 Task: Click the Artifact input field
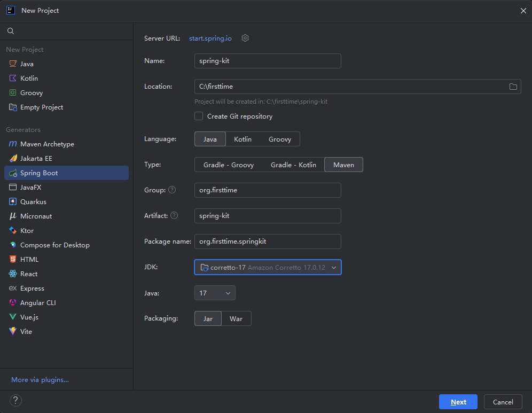click(x=268, y=216)
